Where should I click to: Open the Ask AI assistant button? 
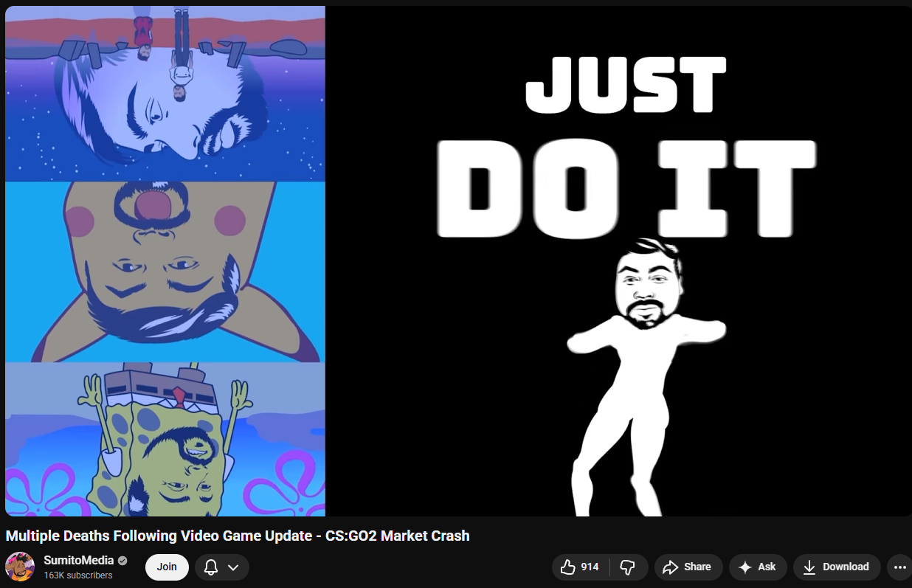[758, 567]
